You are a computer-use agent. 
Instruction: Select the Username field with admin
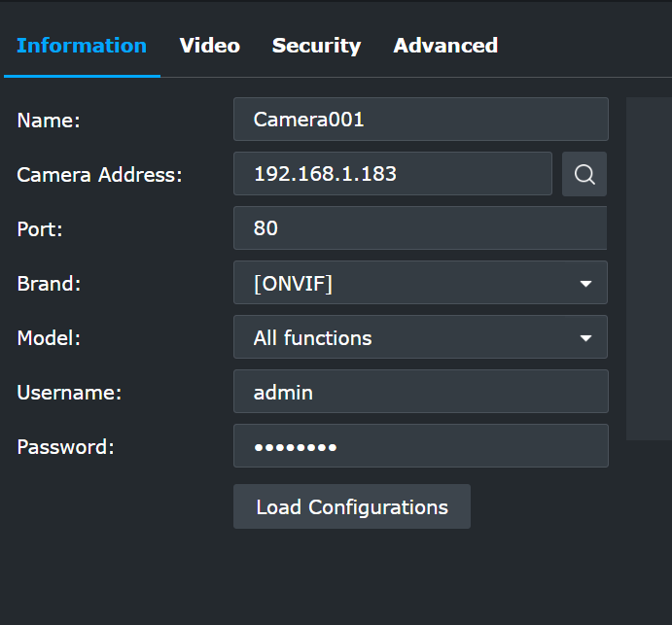pos(420,392)
